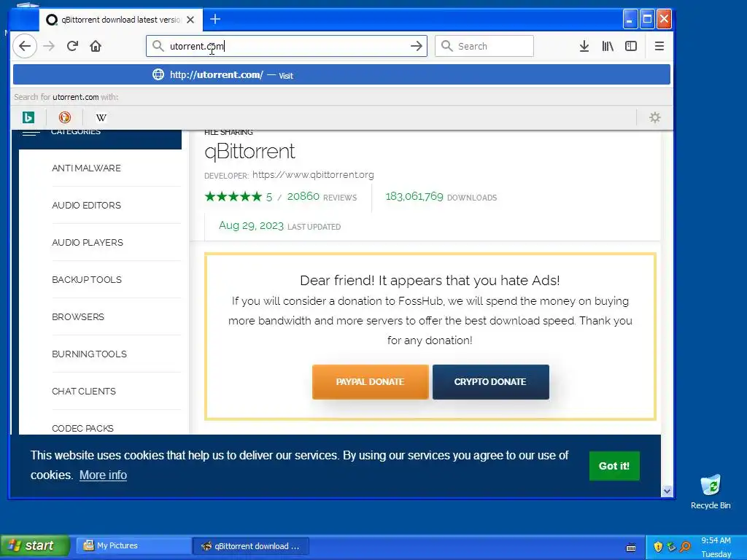
Task: Click the PAYPAL DONATE button
Action: pyautogui.click(x=370, y=382)
